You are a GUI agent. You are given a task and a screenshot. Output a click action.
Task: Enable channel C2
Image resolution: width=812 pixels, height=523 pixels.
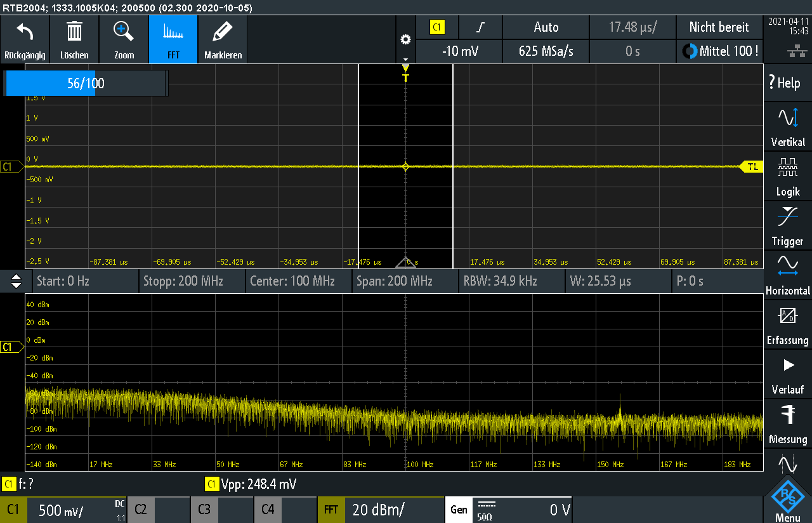click(x=141, y=510)
